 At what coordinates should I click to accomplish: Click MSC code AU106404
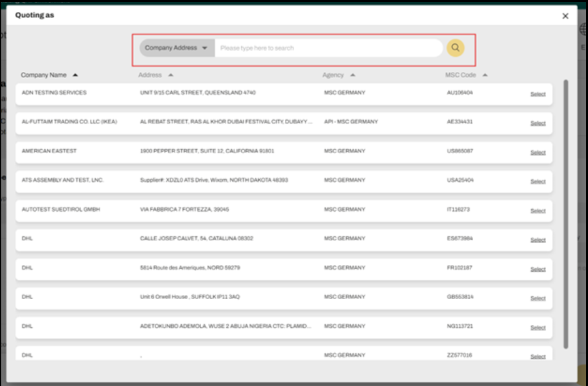460,92
